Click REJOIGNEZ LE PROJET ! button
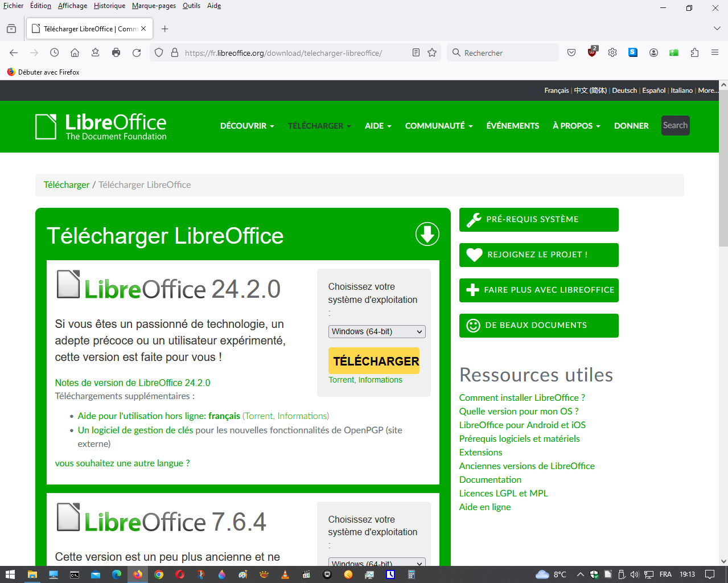The height and width of the screenshot is (583, 728). pyautogui.click(x=538, y=255)
